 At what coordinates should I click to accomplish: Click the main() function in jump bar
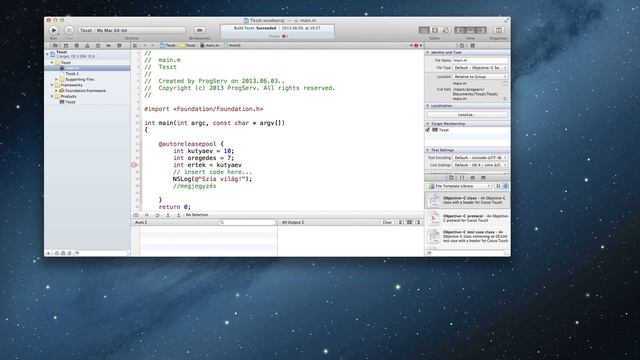point(232,46)
